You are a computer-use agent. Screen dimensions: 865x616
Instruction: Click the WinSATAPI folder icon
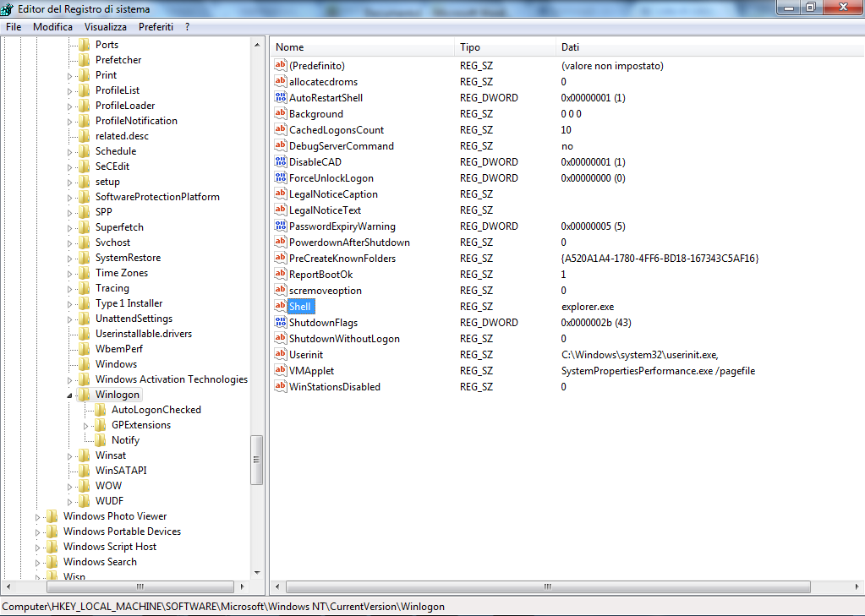click(84, 471)
